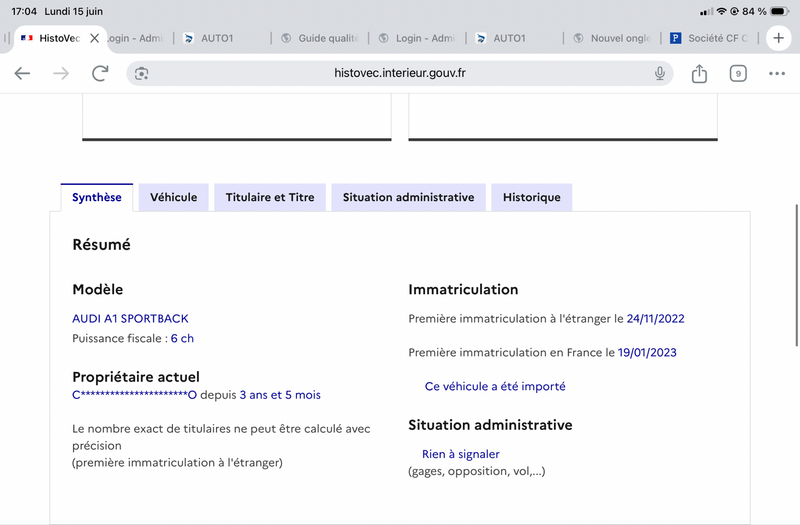Click the address bar histovec.interieur.gouv.fr

[x=399, y=73]
